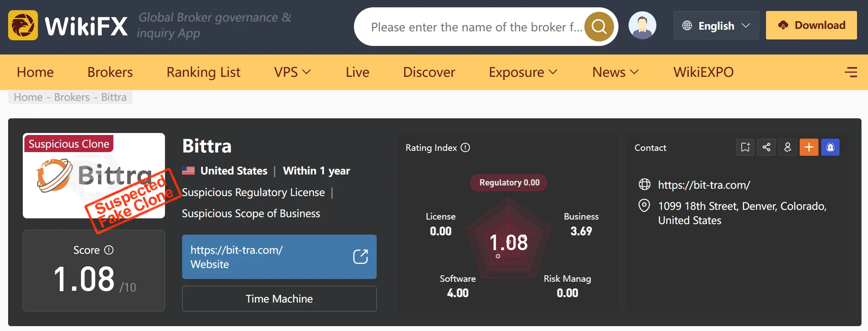This screenshot has width=868, height=331.
Task: Open the WikiEXPO nav item
Action: click(703, 72)
